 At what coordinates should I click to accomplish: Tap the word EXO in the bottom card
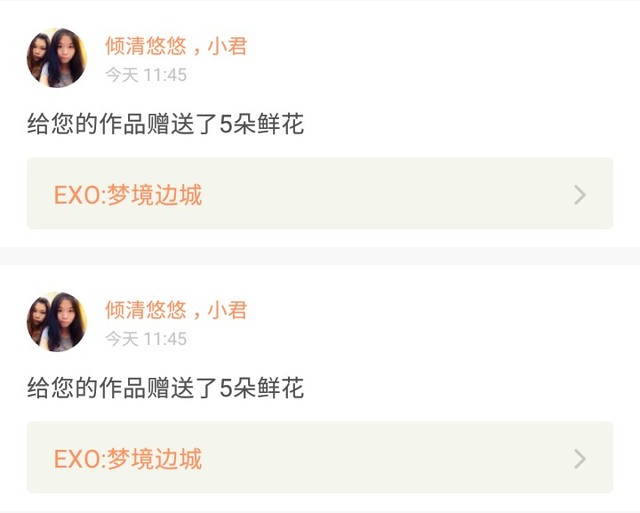[77, 459]
